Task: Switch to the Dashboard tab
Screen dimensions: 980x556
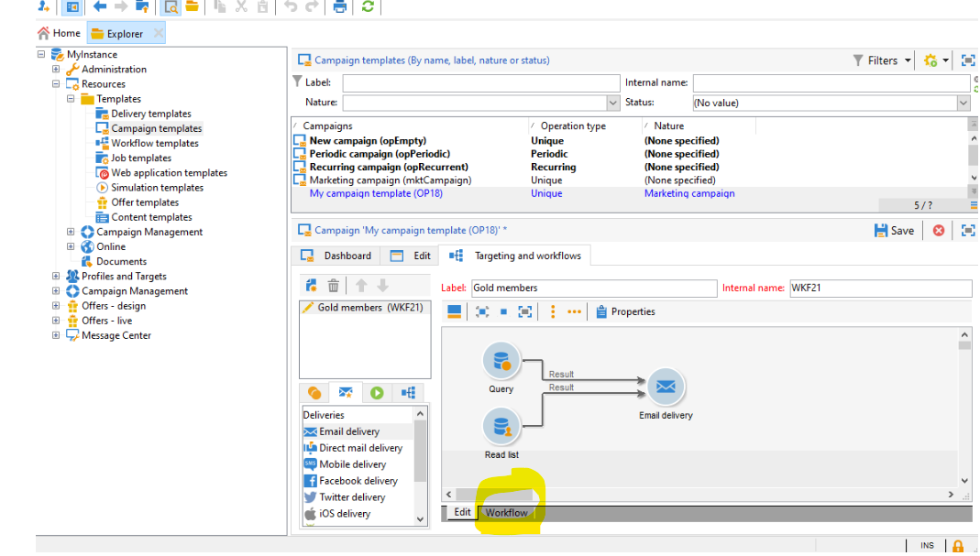Action: (x=346, y=256)
